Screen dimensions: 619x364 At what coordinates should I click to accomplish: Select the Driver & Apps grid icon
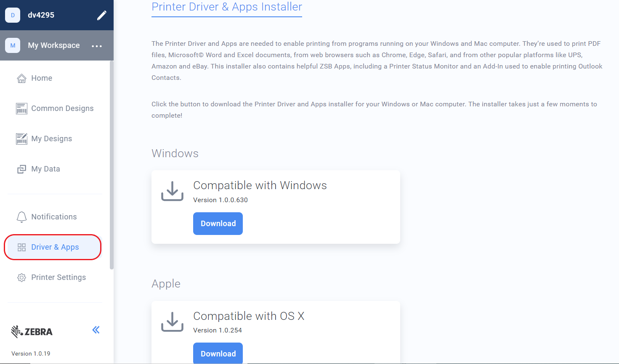(21, 247)
